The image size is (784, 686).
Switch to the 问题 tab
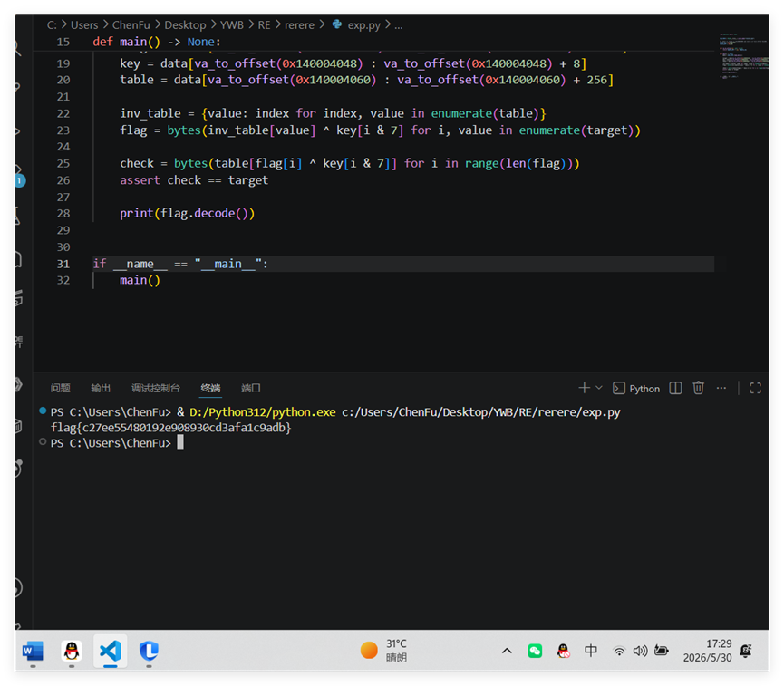pos(61,388)
